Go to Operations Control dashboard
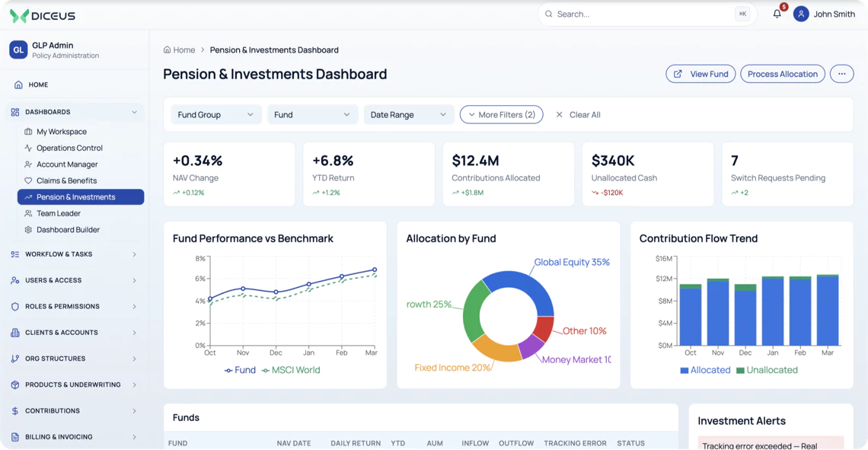868x450 pixels. (69, 148)
